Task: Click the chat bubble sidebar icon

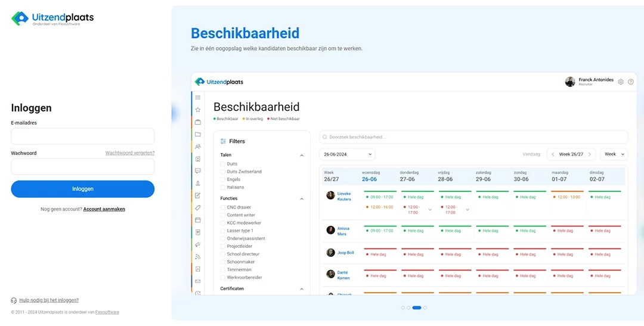Action: click(x=198, y=171)
